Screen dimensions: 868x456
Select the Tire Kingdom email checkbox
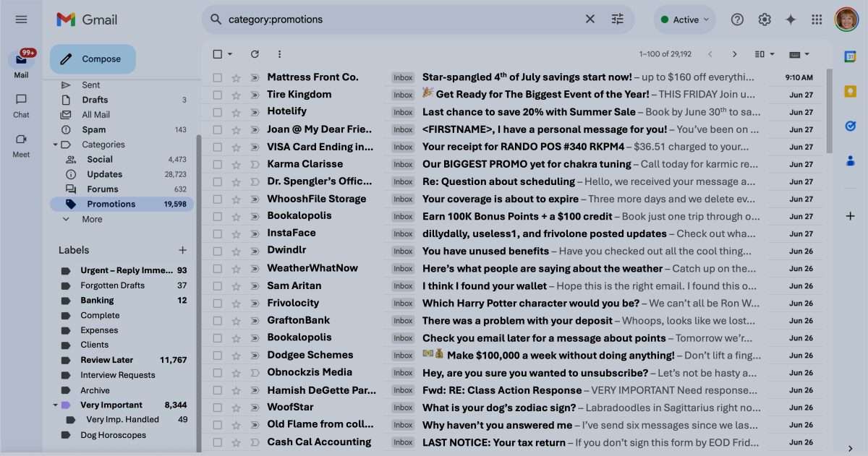coord(218,95)
